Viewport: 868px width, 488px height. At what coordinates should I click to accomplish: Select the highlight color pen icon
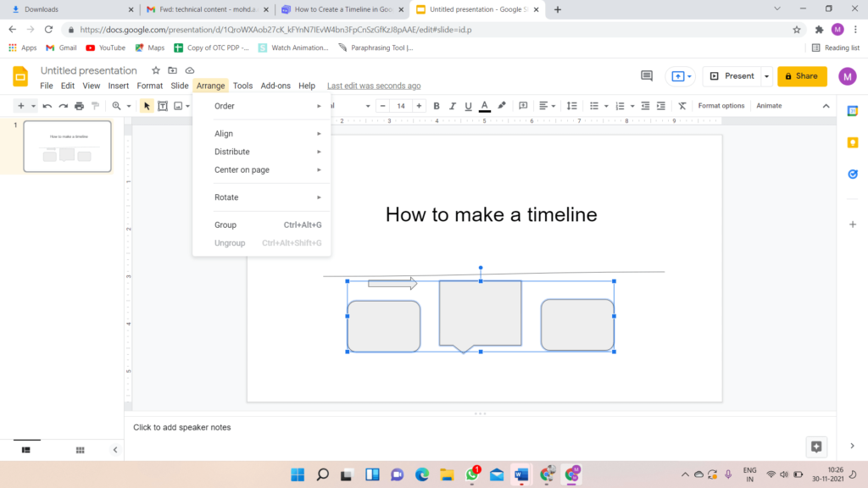pyautogui.click(x=502, y=106)
